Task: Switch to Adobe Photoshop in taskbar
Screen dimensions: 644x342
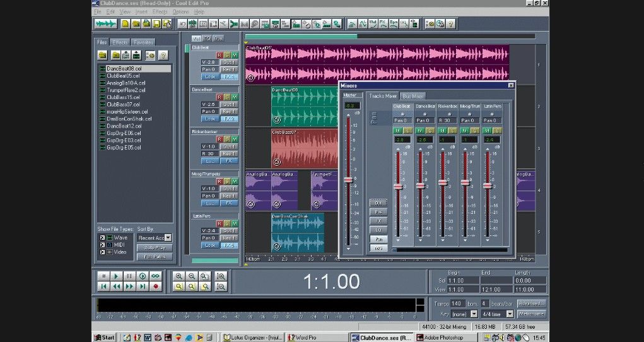Action: click(x=447, y=338)
